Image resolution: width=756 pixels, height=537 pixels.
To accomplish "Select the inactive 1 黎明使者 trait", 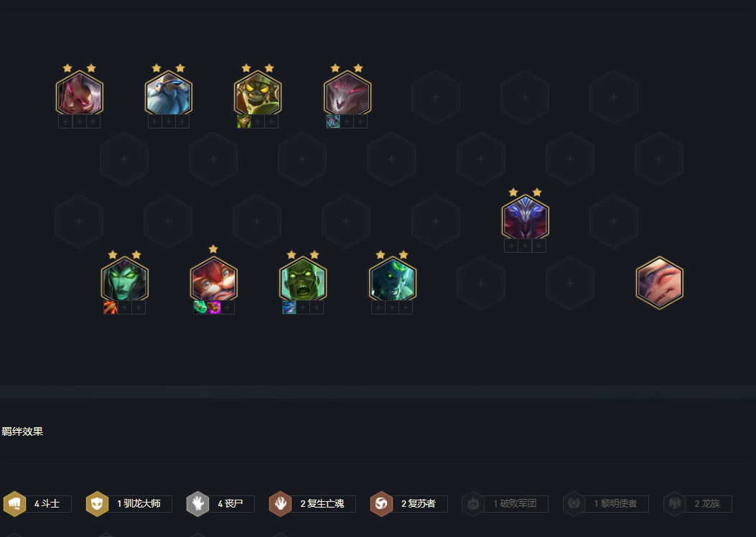I will [x=605, y=504].
